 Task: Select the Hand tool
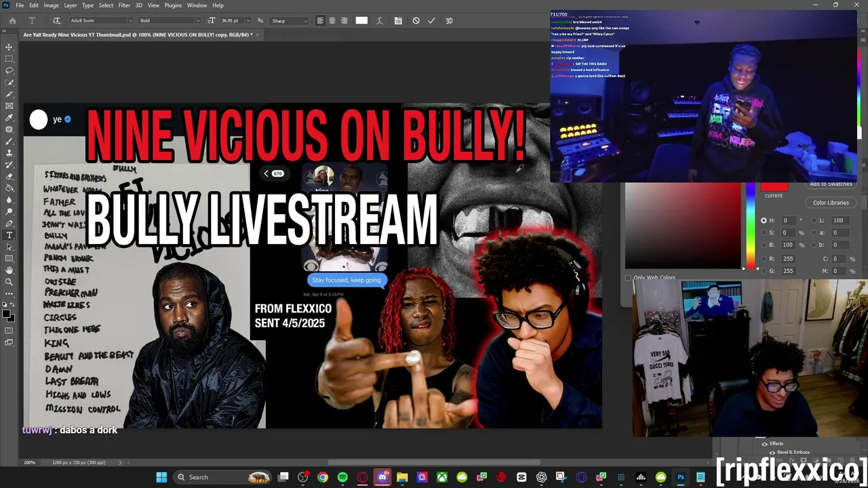coord(9,270)
